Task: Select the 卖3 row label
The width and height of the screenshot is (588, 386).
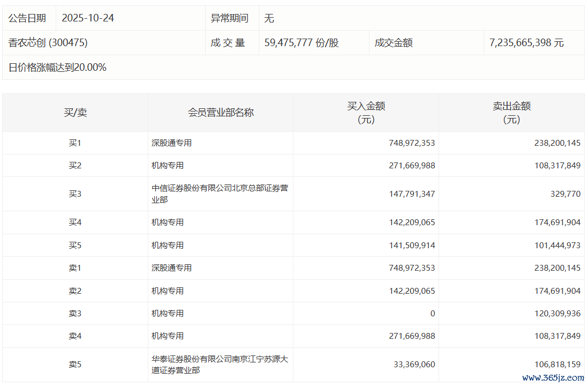Action: 76,314
